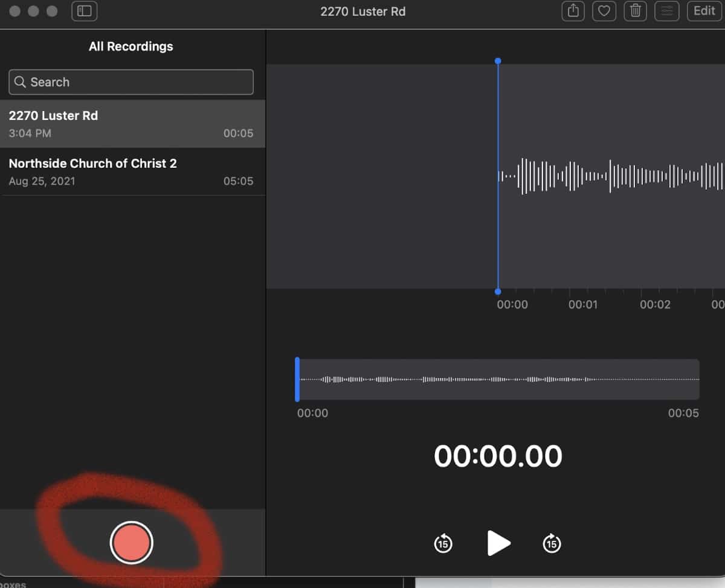The image size is (725, 588).
Task: Click the 00:02 mark on timeline ruler
Action: click(655, 304)
